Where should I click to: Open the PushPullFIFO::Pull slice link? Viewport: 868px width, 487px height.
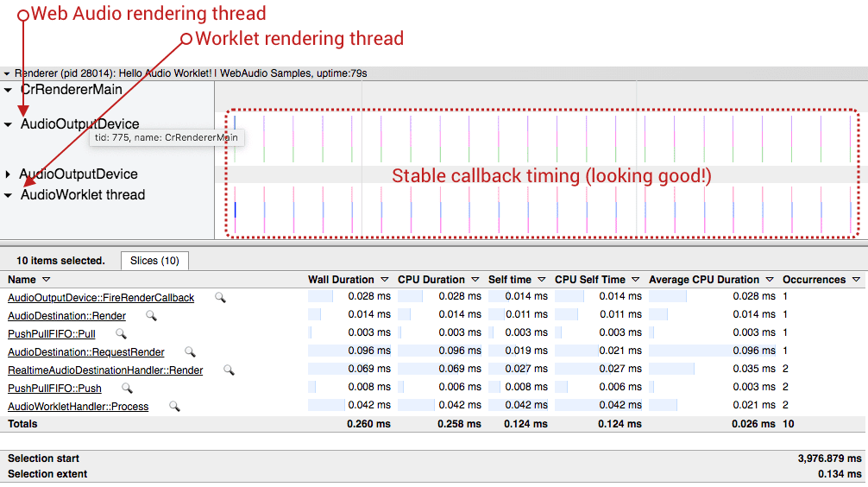(x=51, y=334)
